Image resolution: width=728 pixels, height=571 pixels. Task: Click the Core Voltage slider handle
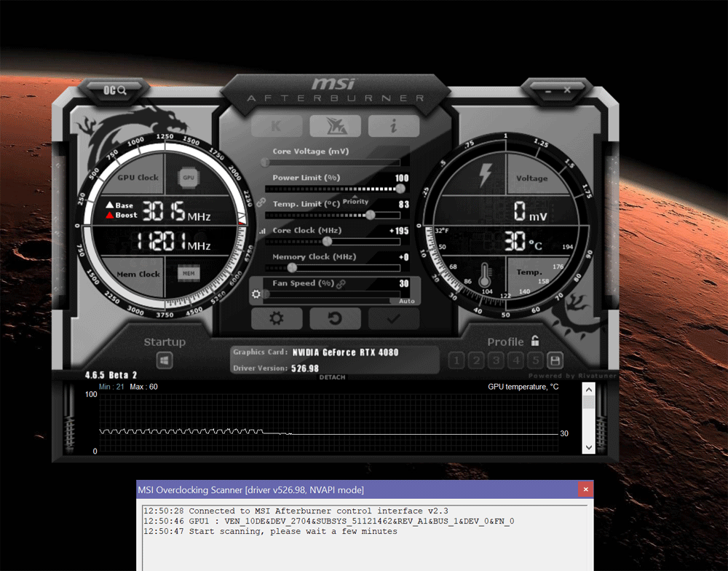point(265,162)
